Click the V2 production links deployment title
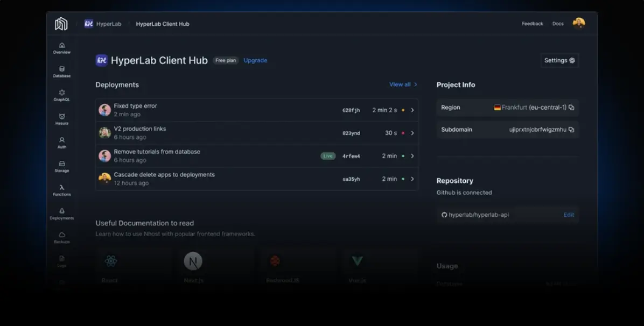The image size is (644, 326). coord(139,129)
